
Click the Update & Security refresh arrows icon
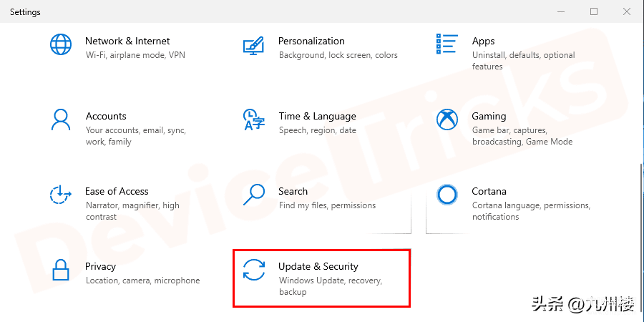(x=254, y=270)
